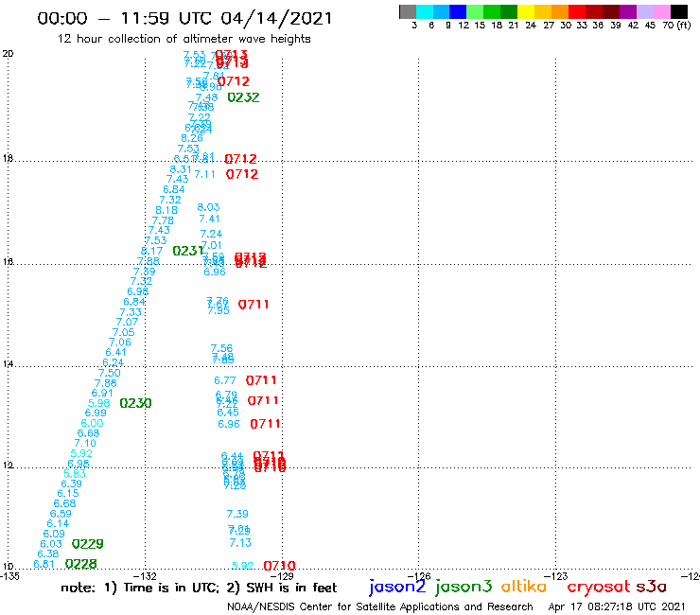This screenshot has width=700, height=615.
Task: Click the cyan wave height value '6.00'
Action: click(92, 423)
